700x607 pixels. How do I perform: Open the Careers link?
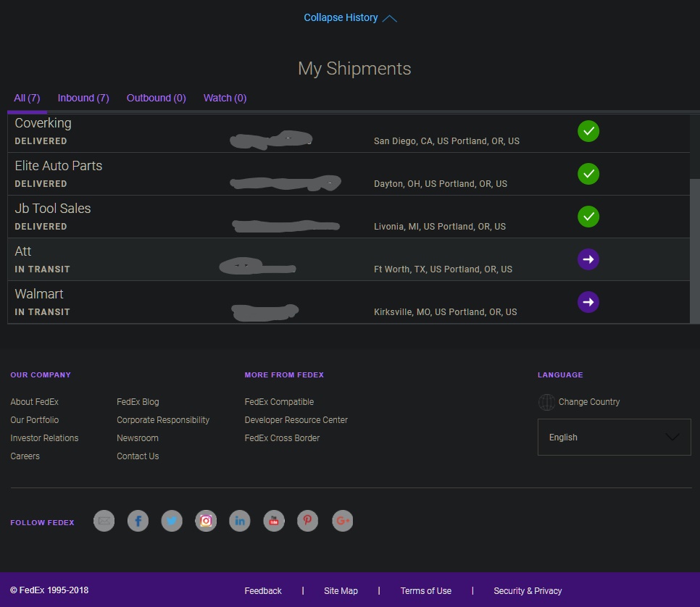25,456
